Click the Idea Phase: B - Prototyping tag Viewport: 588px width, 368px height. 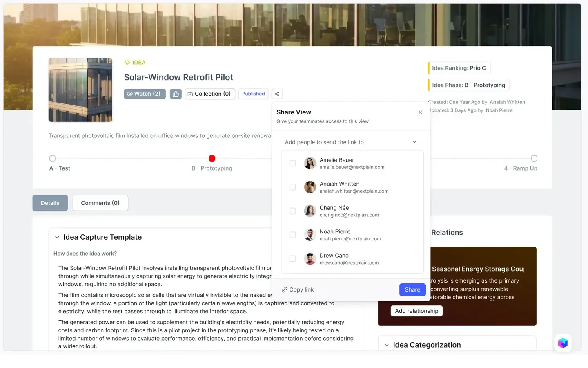(469, 85)
